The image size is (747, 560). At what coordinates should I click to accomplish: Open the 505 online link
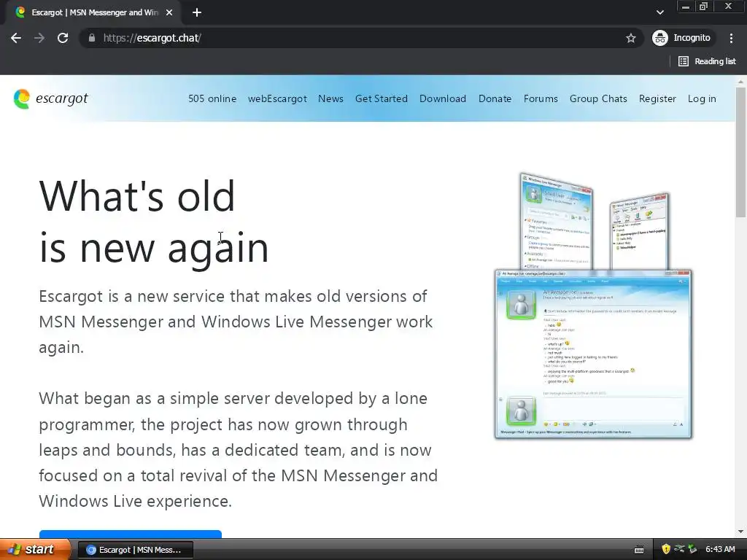click(x=212, y=98)
